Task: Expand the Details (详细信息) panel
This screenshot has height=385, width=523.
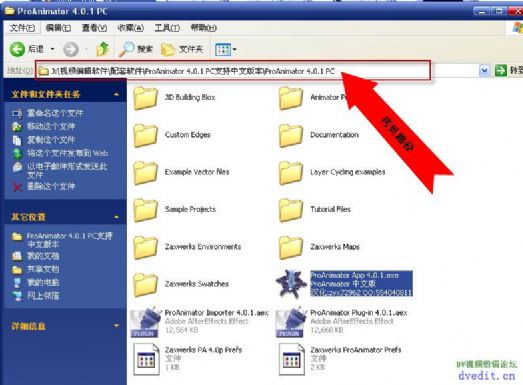Action: (116, 326)
